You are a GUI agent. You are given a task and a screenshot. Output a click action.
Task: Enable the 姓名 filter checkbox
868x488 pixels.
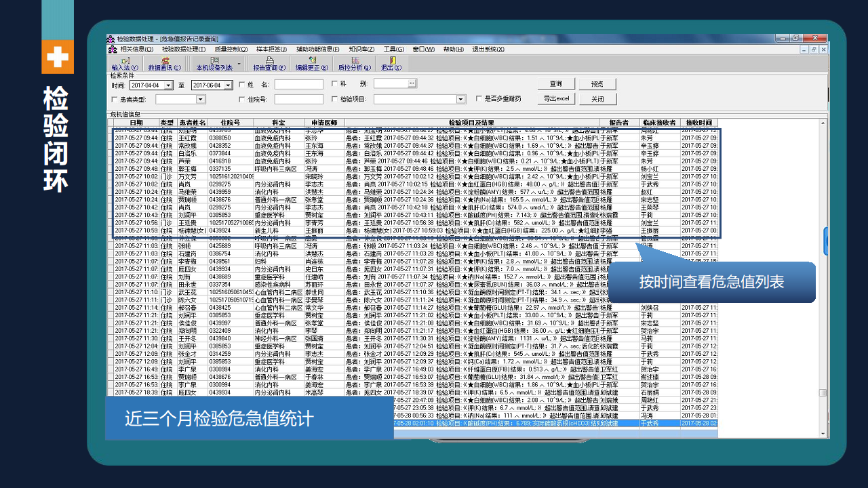point(241,84)
